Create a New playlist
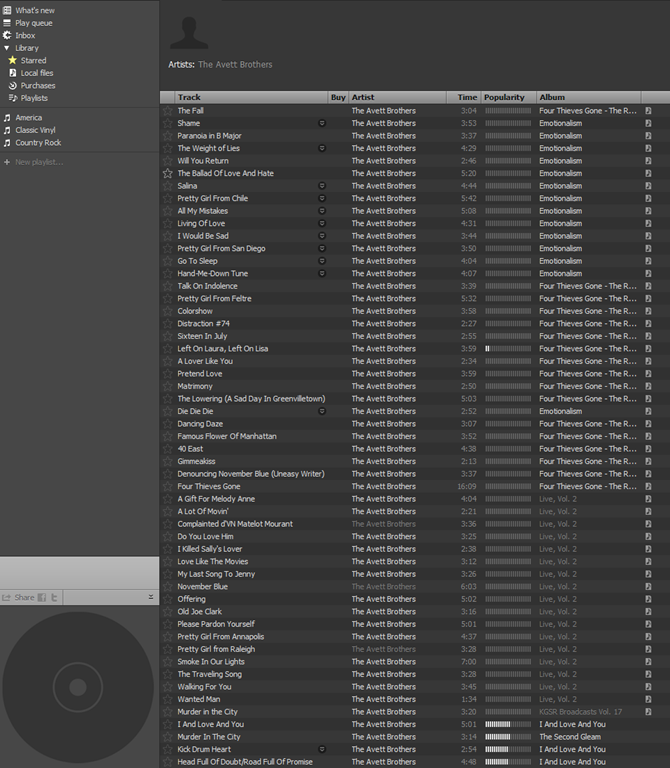Viewport: 670px width, 768px height. click(38, 162)
